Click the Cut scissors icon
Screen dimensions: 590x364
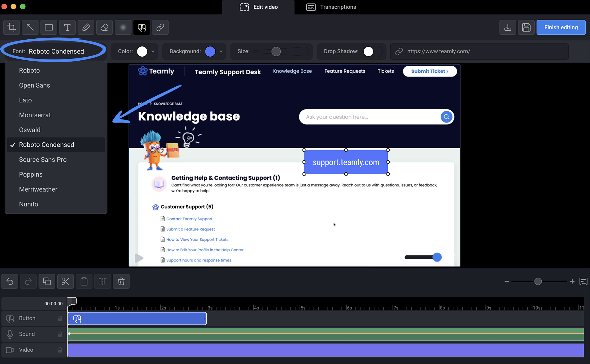pos(65,281)
